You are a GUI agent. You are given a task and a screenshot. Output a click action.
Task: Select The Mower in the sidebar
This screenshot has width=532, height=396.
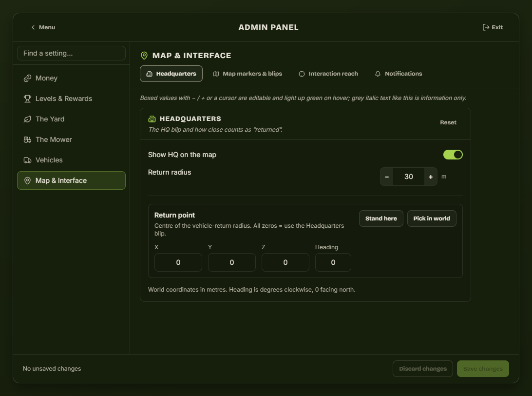71,139
